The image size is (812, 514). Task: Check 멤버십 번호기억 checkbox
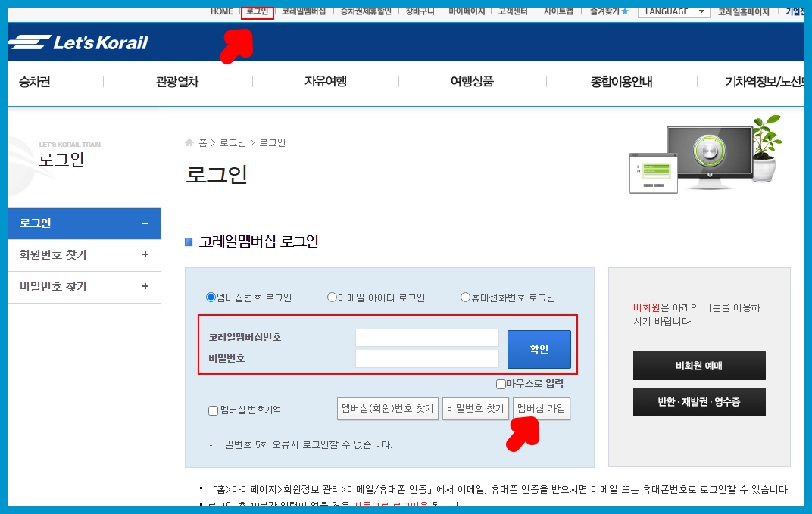tap(213, 410)
